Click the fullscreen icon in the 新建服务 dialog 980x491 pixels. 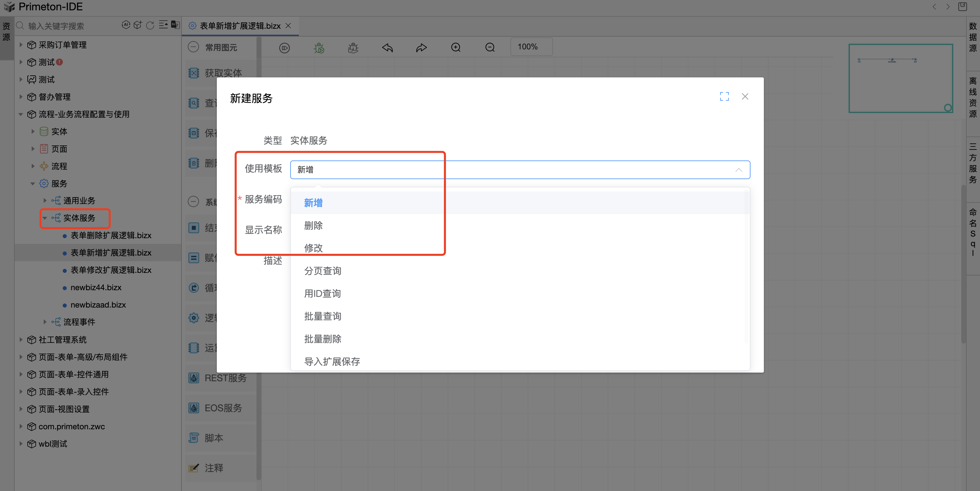coord(724,97)
